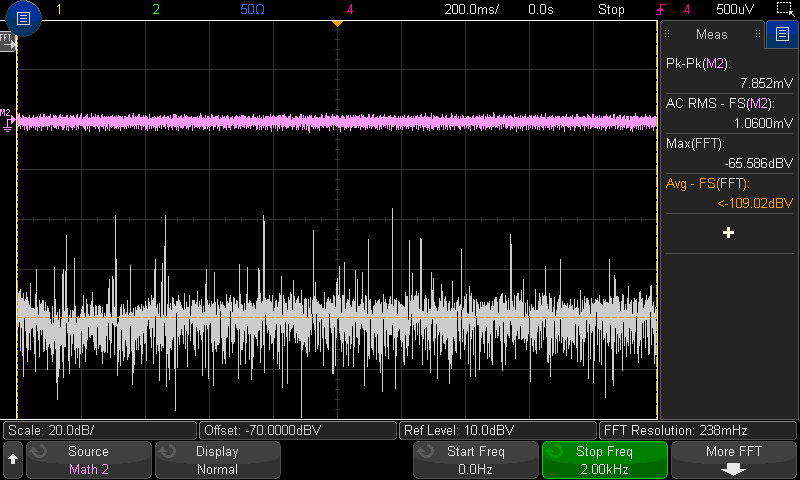Screen dimensions: 800x480
Task: Click the trigger source 4 label
Action: pos(687,9)
